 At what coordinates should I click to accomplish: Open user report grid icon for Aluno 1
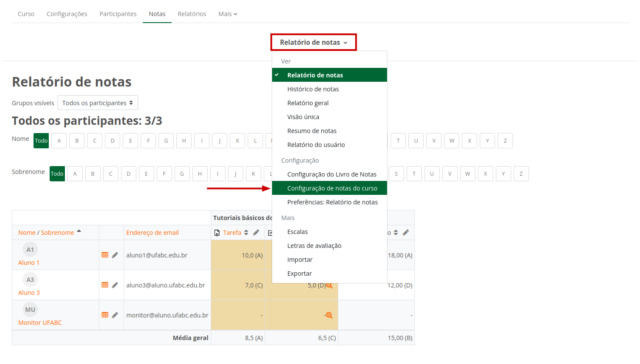pos(105,255)
